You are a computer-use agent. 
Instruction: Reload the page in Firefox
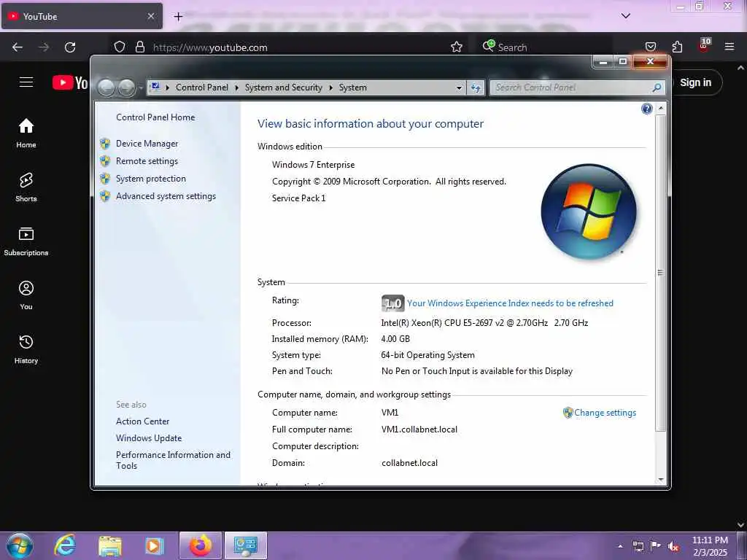(70, 47)
